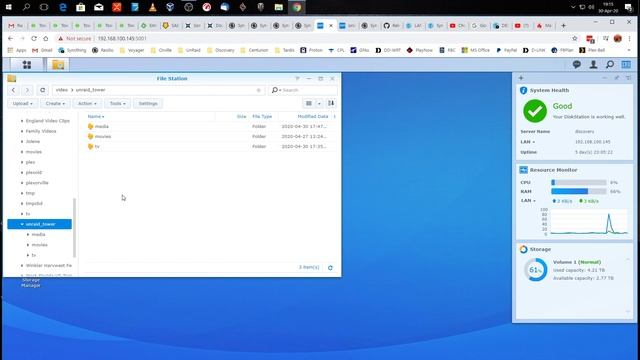Image resolution: width=640 pixels, height=360 pixels.
Task: Open column options menu in list header
Action: tap(334, 116)
